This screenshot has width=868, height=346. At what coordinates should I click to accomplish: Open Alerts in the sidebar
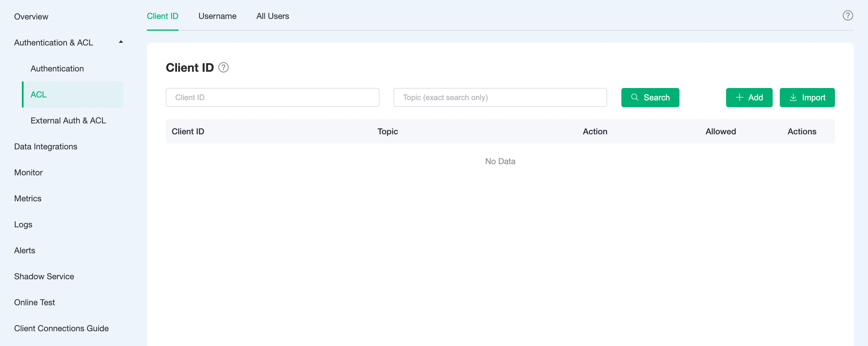click(x=24, y=250)
